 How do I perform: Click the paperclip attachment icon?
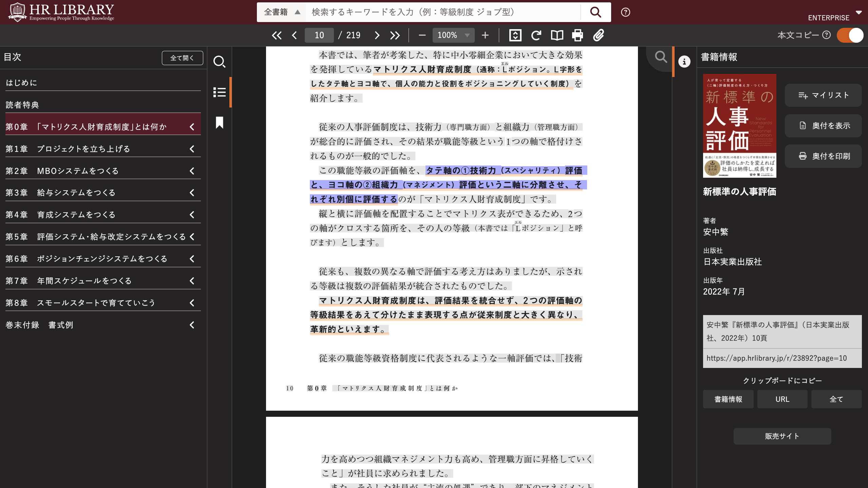[599, 35]
